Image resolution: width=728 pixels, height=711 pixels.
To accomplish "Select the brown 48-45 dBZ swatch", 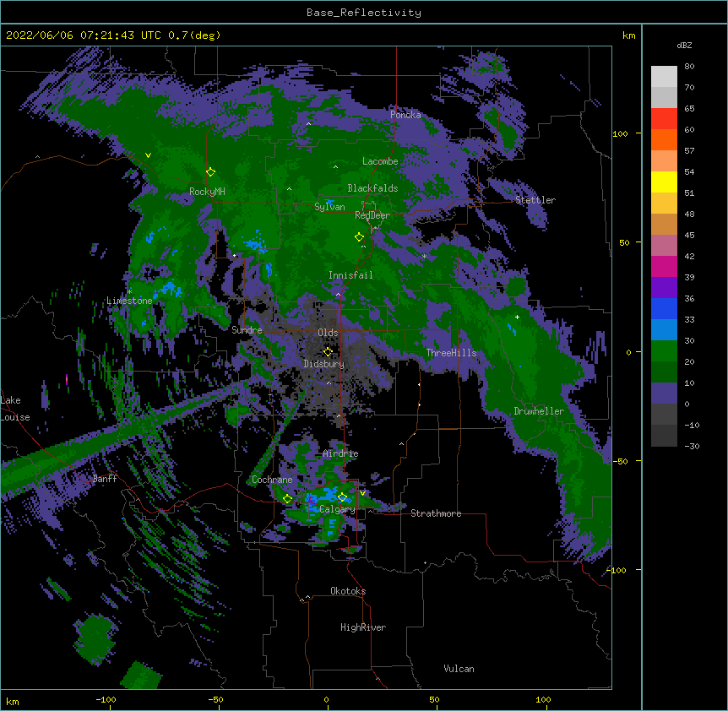I will tap(664, 224).
